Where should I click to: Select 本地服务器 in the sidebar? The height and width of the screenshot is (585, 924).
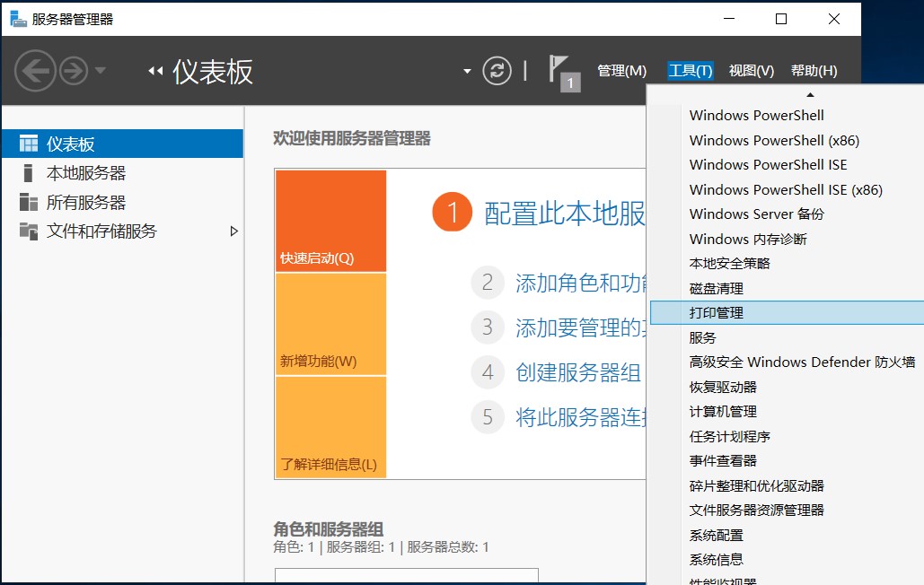tap(122, 173)
